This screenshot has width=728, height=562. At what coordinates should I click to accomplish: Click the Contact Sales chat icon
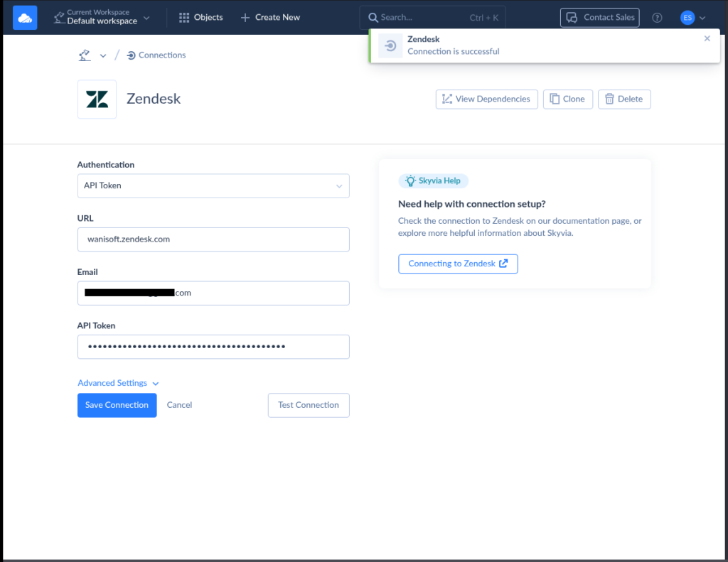[x=572, y=18]
